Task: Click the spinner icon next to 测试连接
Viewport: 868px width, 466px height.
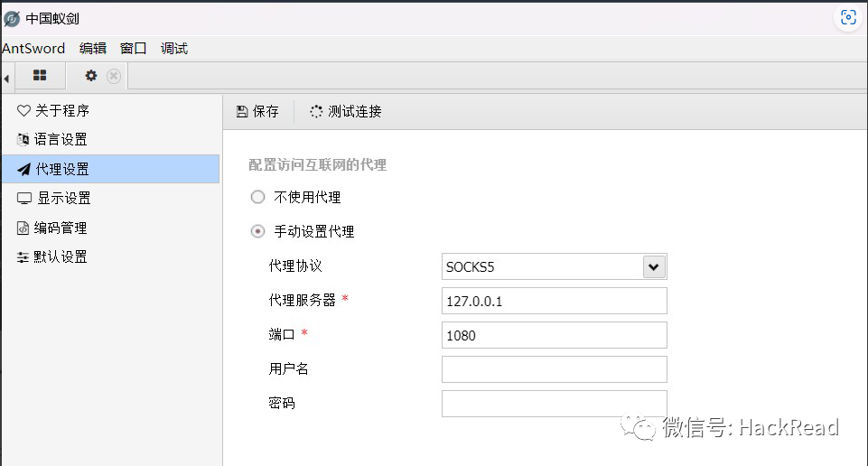Action: pos(316,112)
